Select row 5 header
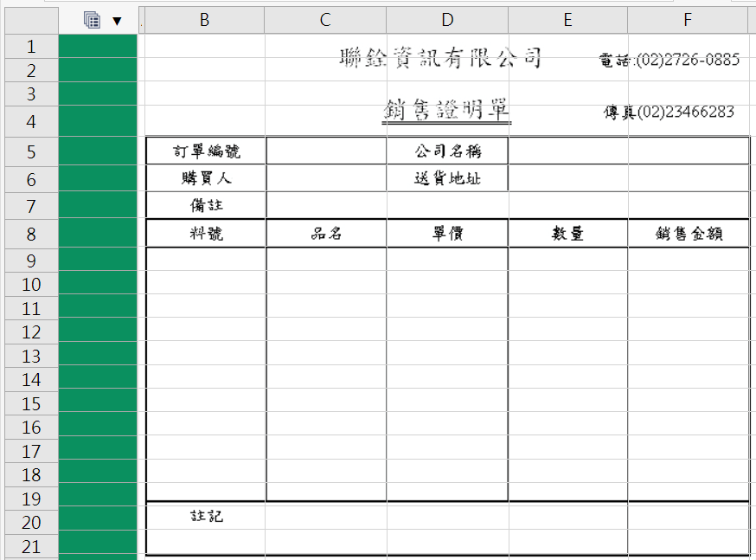Screen dimensions: 756x560 31,152
